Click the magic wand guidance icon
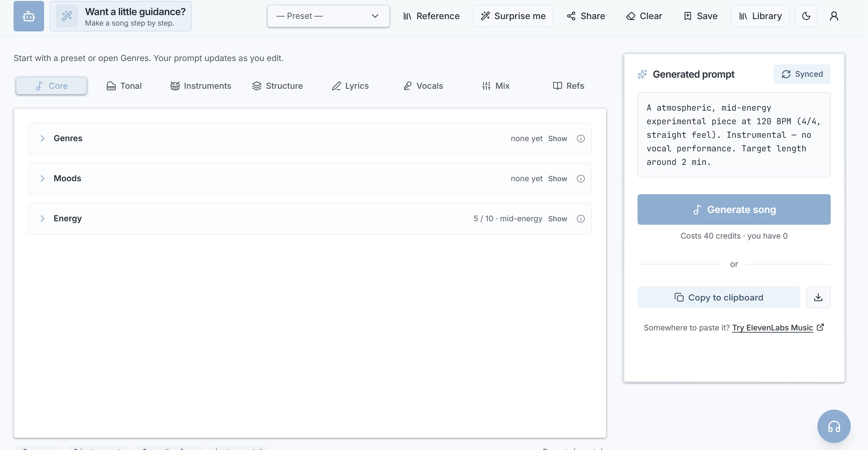 (67, 16)
